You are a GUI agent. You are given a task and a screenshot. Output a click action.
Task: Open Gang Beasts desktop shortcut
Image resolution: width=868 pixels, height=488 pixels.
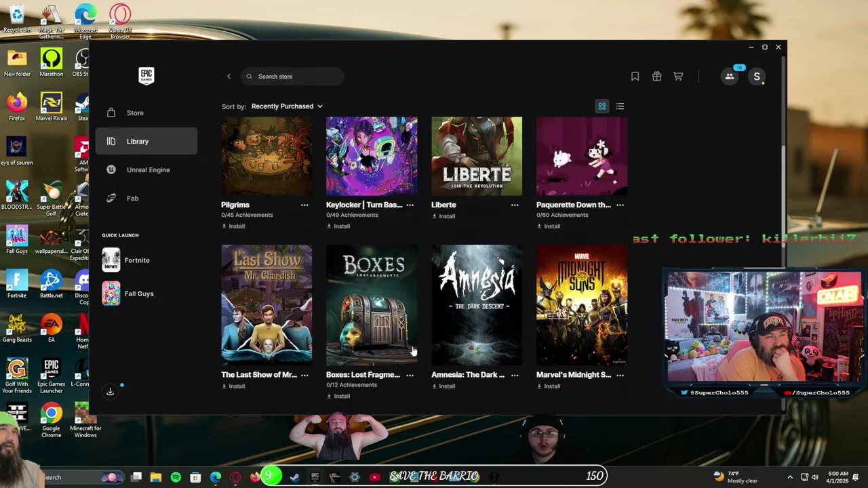tap(17, 329)
